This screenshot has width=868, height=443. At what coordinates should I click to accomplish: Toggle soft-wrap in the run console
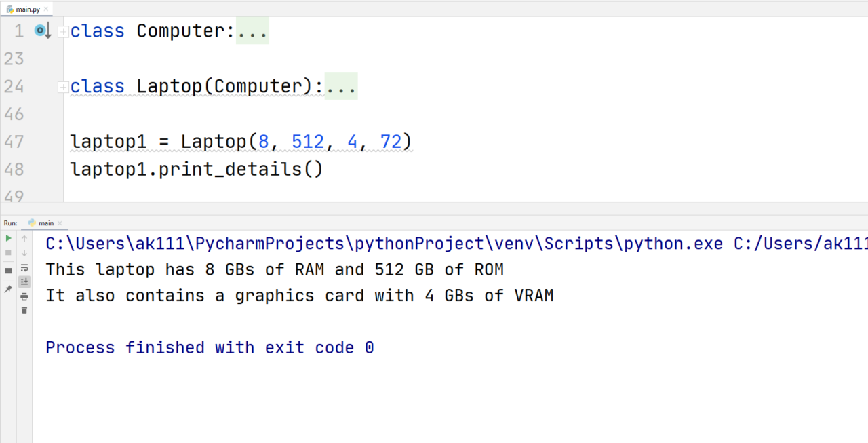[24, 268]
